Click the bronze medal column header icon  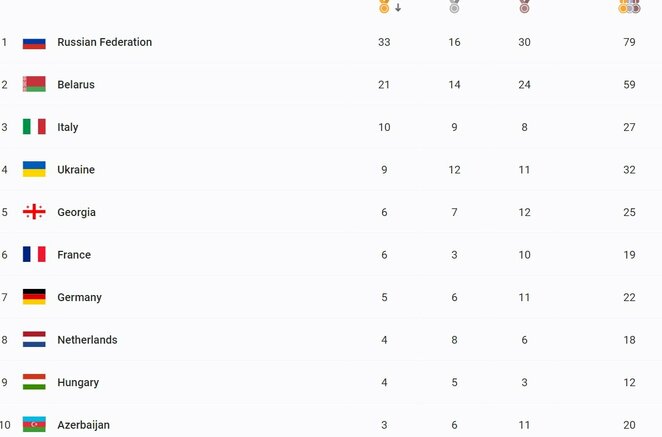point(524,7)
